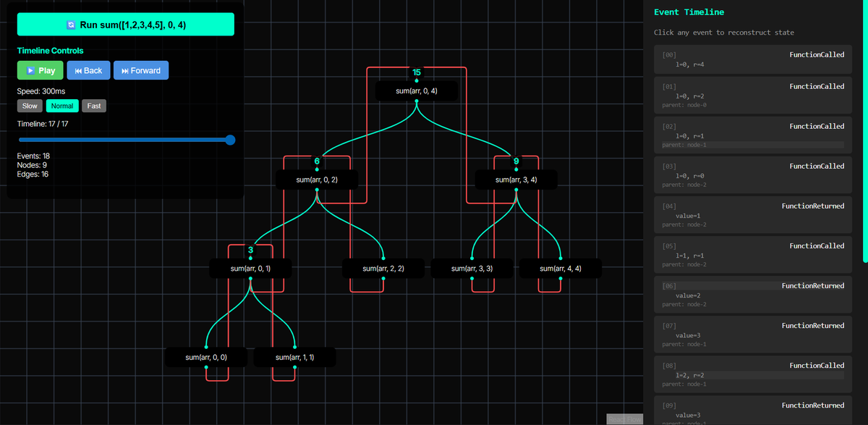The height and width of the screenshot is (425, 868).
Task: Select the sum(arr, 0, 2) node
Action: (x=317, y=180)
